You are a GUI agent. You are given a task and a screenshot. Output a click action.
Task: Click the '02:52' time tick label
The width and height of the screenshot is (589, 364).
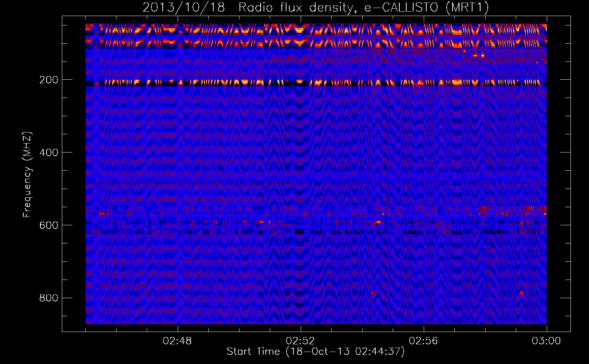click(x=300, y=341)
